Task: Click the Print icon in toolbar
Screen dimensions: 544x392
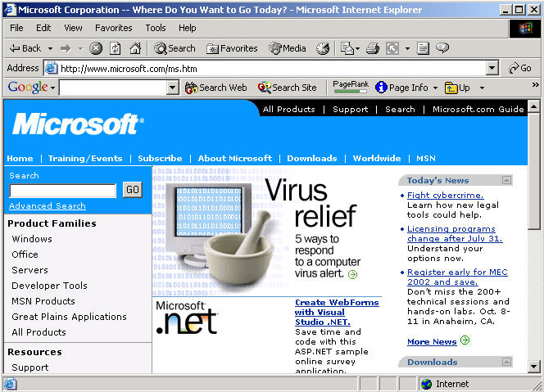Action: pos(373,48)
